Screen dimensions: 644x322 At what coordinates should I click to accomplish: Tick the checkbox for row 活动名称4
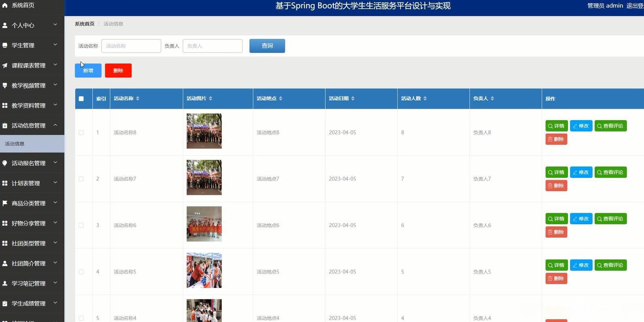(x=81, y=318)
